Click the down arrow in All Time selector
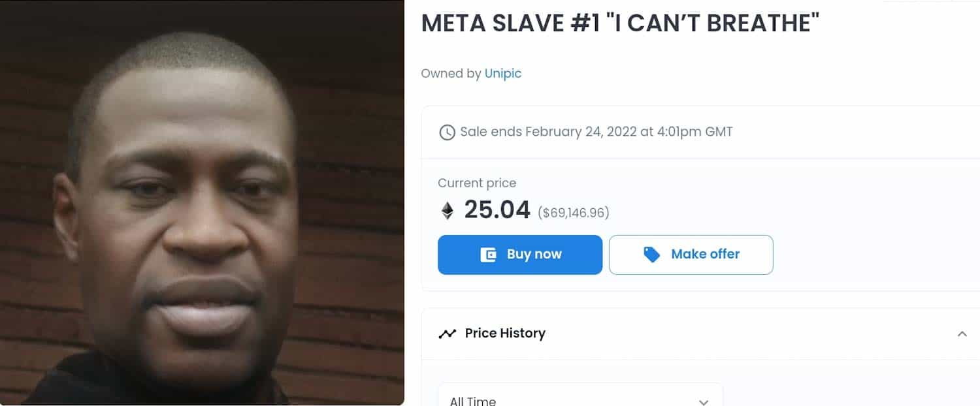 point(703,401)
